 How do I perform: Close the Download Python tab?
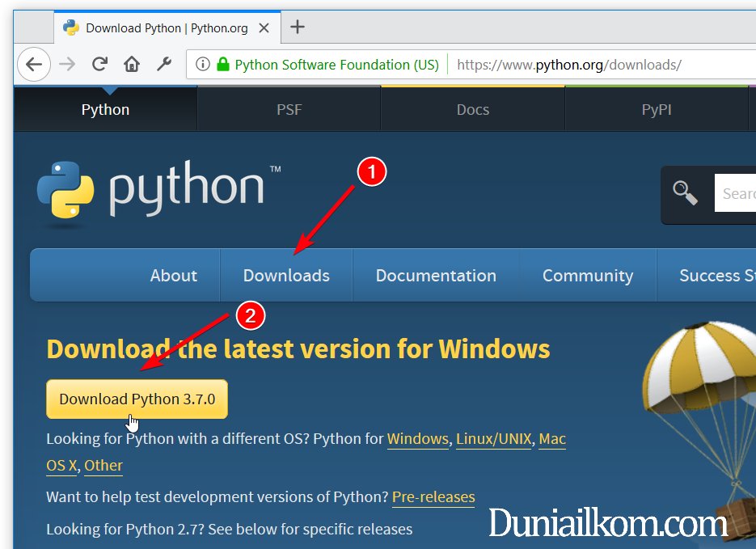tap(264, 28)
